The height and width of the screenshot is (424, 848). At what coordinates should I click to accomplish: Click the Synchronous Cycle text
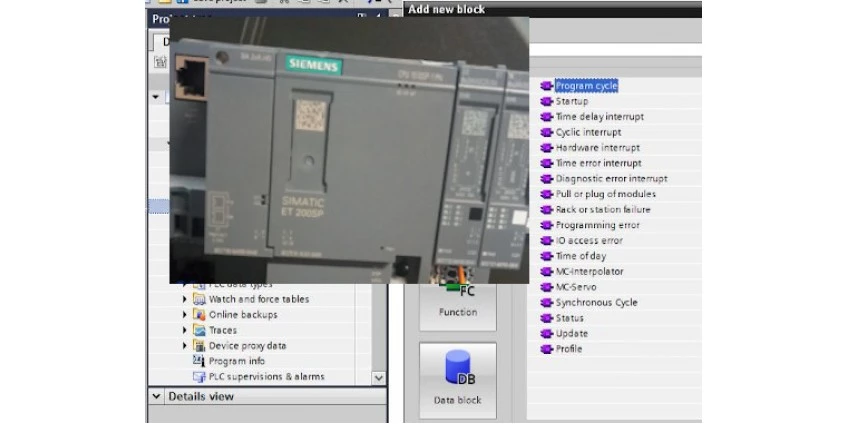pyautogui.click(x=597, y=303)
